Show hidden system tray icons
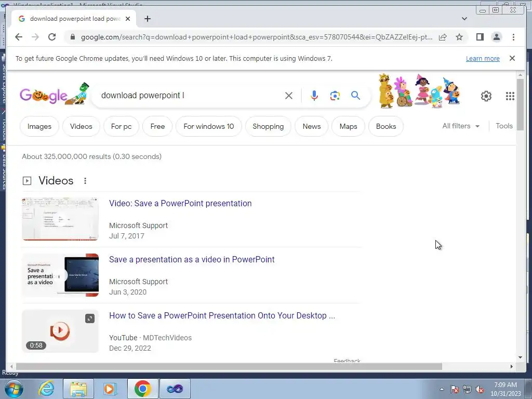Viewport: 532px width, 399px height. click(442, 389)
